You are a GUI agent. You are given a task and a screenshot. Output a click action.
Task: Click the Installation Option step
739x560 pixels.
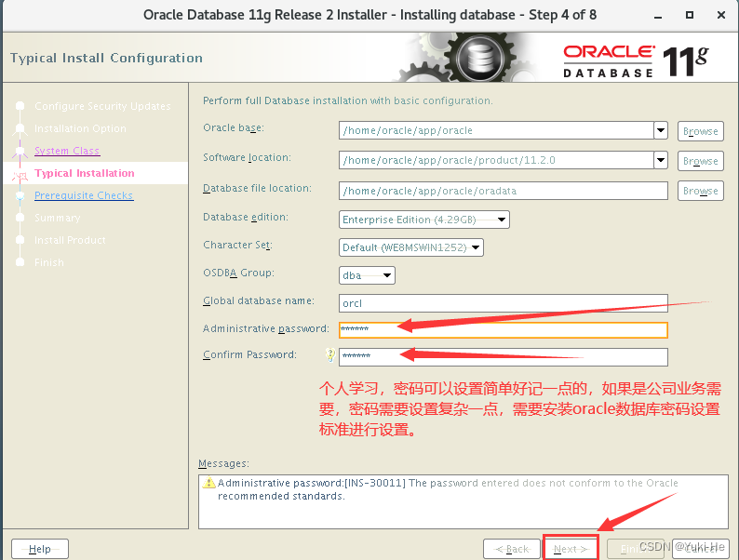coord(80,128)
